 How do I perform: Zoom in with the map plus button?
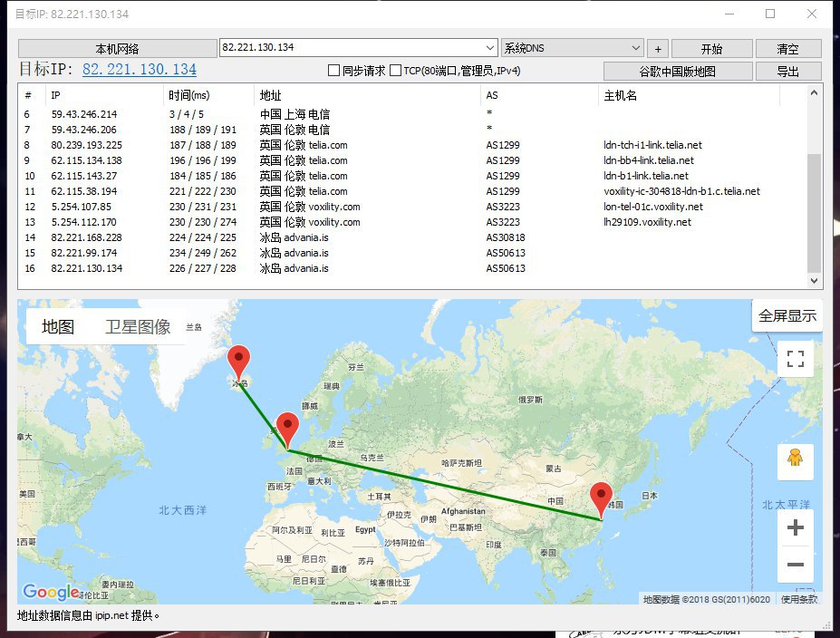click(x=796, y=527)
